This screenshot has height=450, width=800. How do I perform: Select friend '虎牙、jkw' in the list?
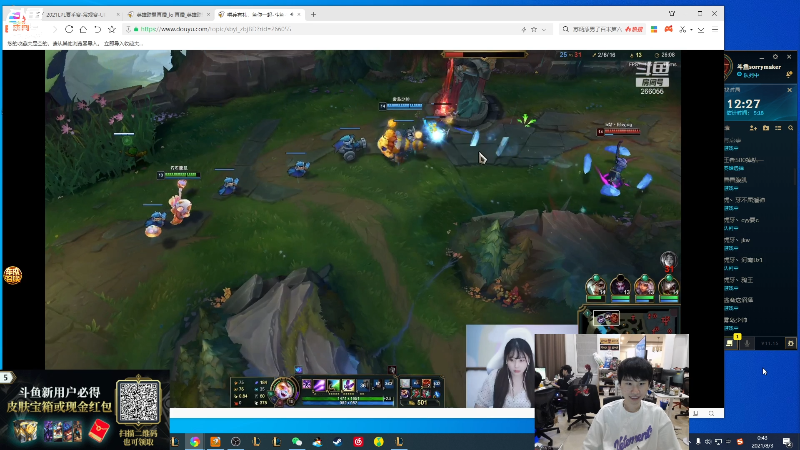tap(759, 243)
